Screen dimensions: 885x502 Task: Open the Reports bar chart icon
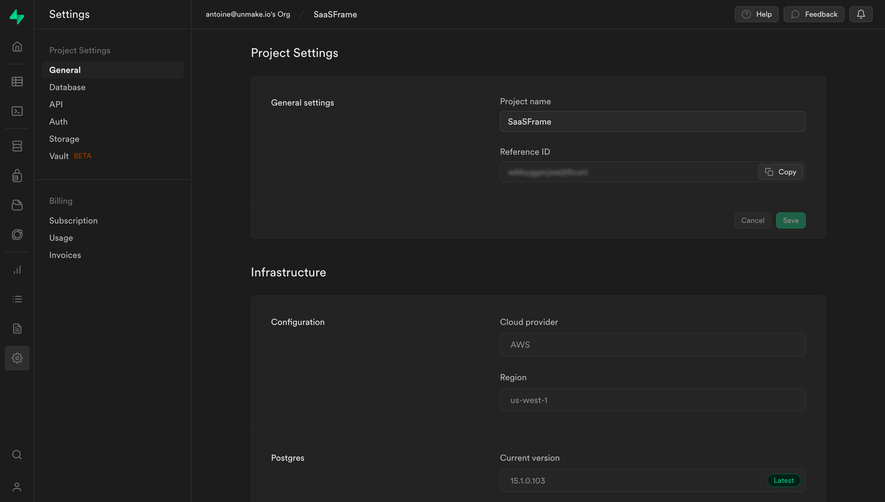[x=17, y=270]
